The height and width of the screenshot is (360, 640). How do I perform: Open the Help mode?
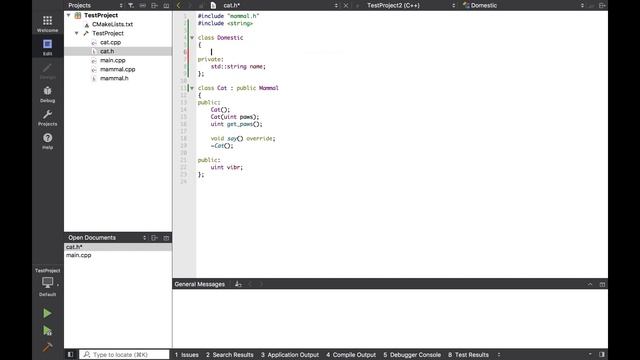(x=47, y=141)
